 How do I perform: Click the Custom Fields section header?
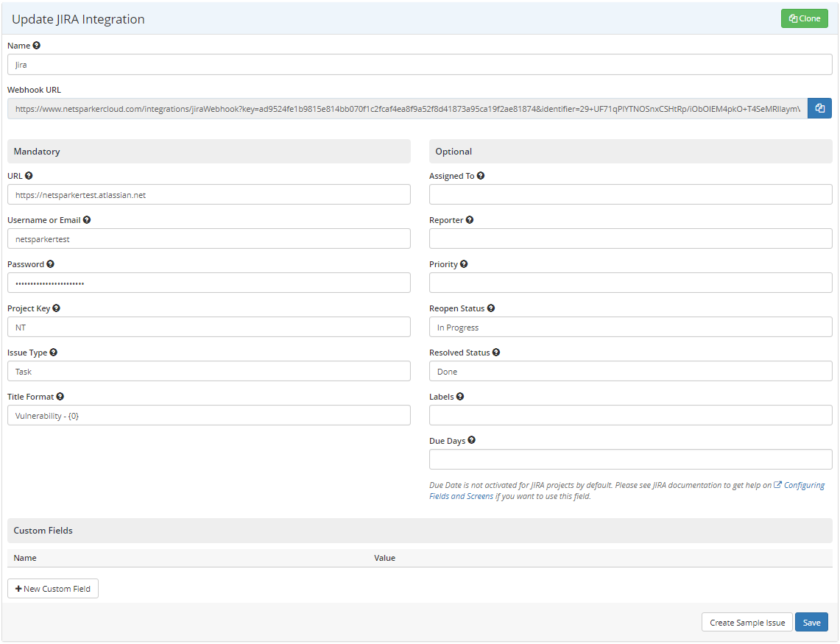[x=420, y=531]
